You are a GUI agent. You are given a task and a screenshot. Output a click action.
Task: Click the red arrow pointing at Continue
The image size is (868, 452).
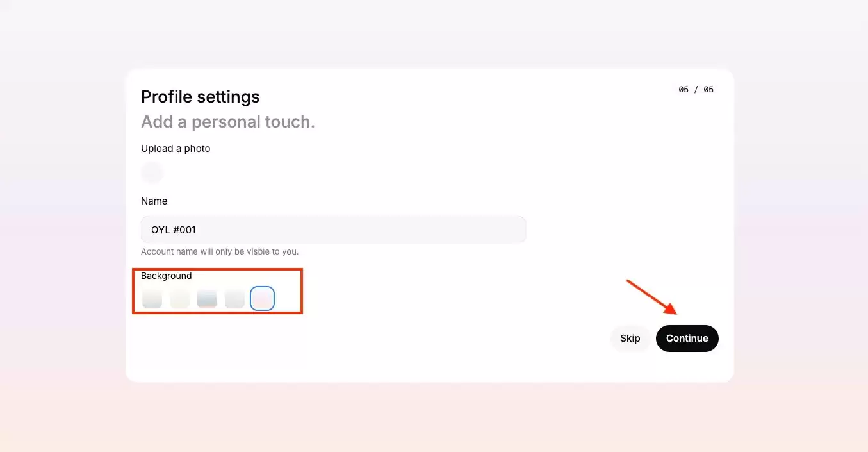[x=652, y=296]
